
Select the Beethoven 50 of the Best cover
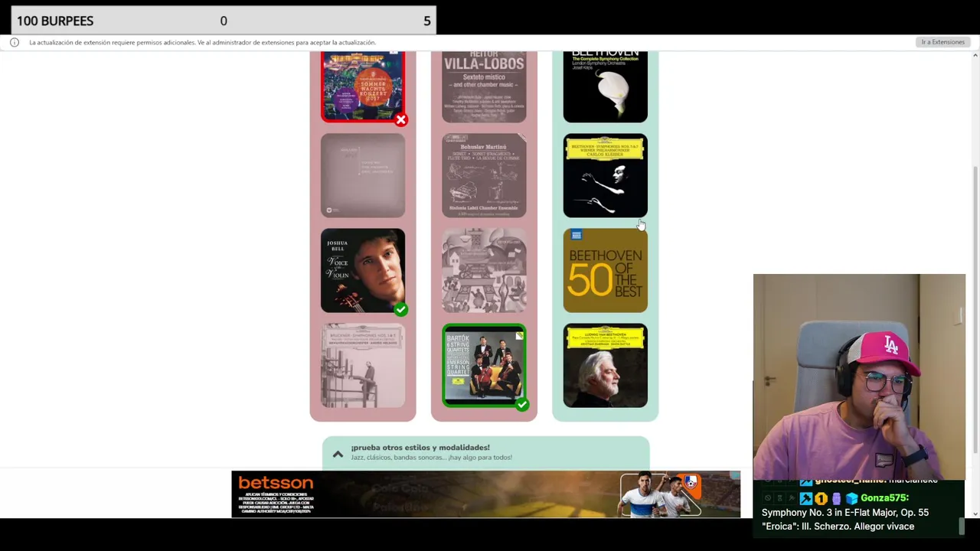point(605,271)
